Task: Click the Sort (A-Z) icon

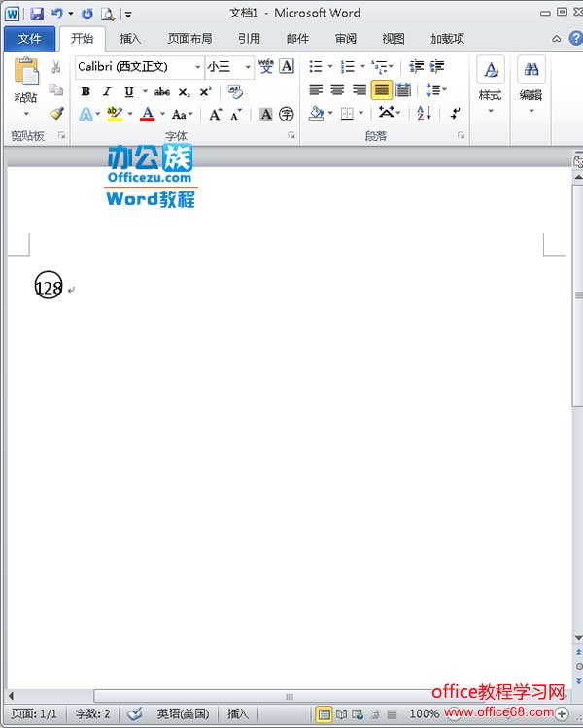Action: 424,114
